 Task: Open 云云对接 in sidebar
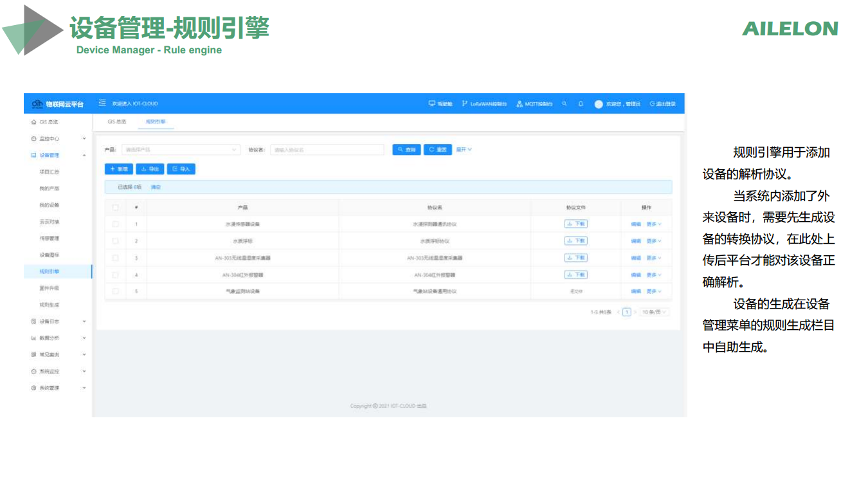50,222
